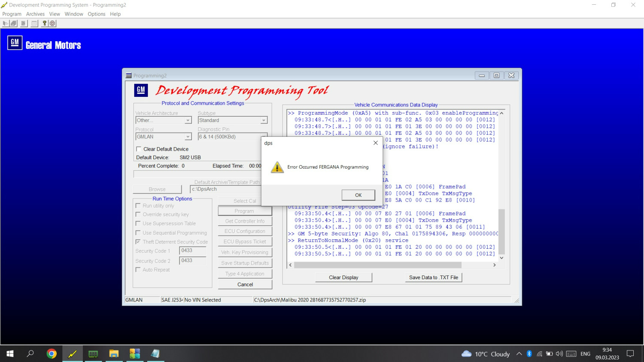Click Security Code 2 input field

193,260
